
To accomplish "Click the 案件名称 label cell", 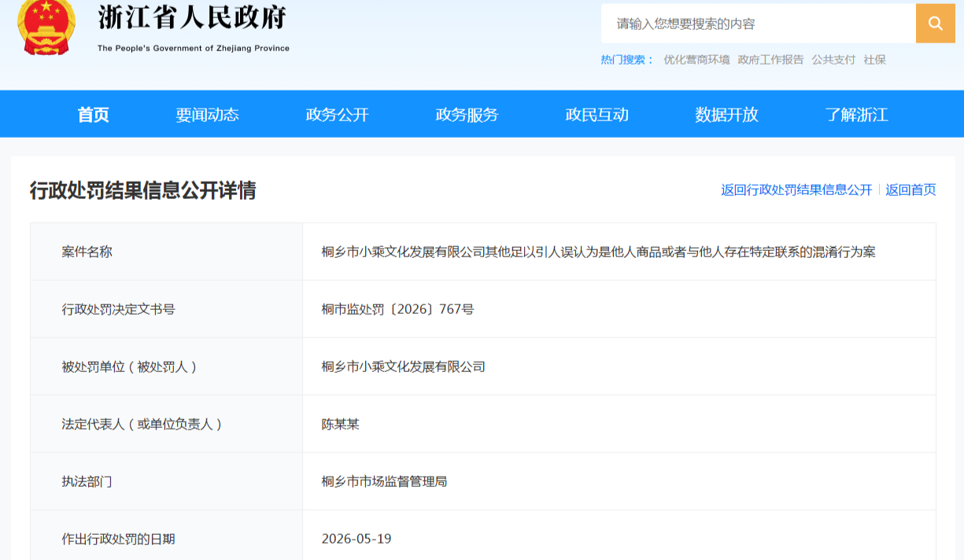I will pos(166,252).
